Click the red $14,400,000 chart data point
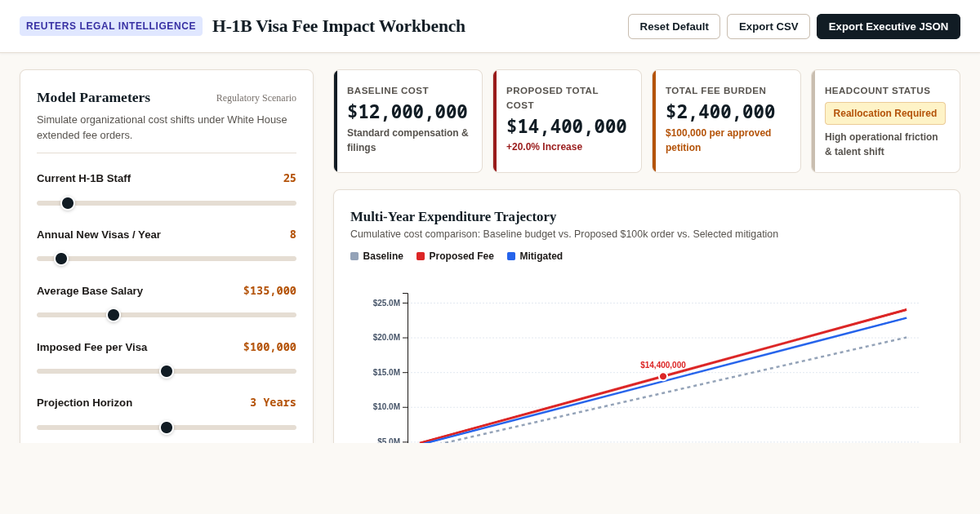 click(x=663, y=376)
